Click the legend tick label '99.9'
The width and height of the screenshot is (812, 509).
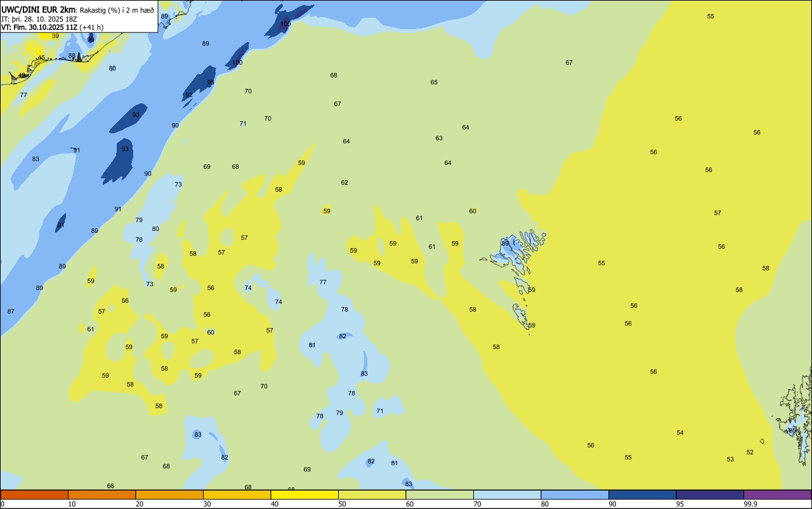tap(750, 504)
